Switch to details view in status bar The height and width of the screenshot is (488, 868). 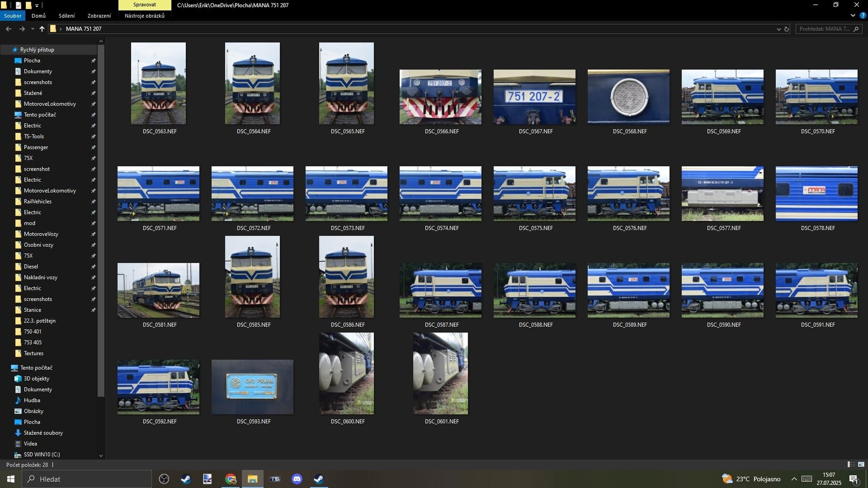pyautogui.click(x=851, y=464)
